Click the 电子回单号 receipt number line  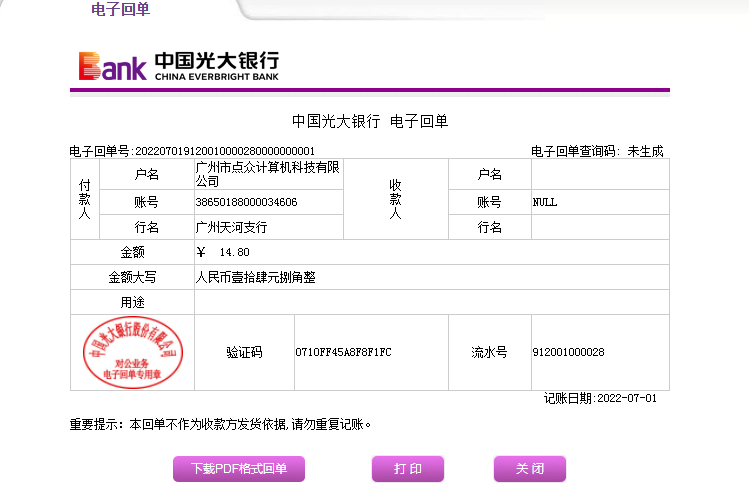pyautogui.click(x=192, y=151)
